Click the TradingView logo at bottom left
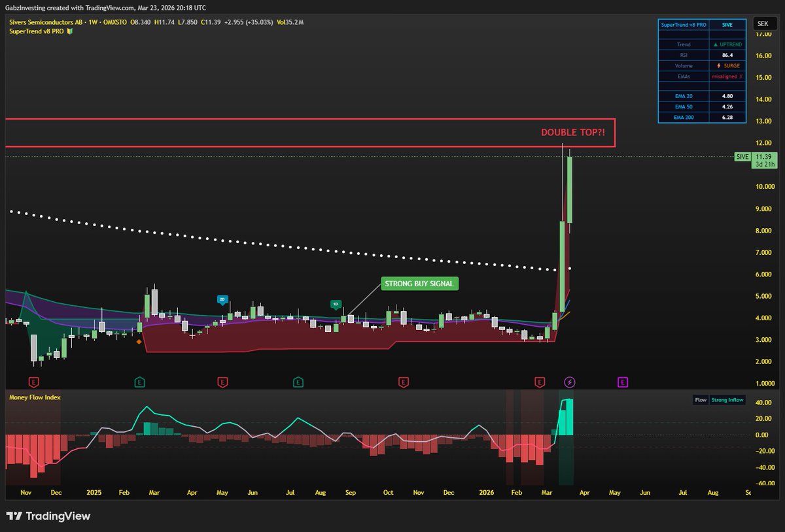 [x=48, y=516]
